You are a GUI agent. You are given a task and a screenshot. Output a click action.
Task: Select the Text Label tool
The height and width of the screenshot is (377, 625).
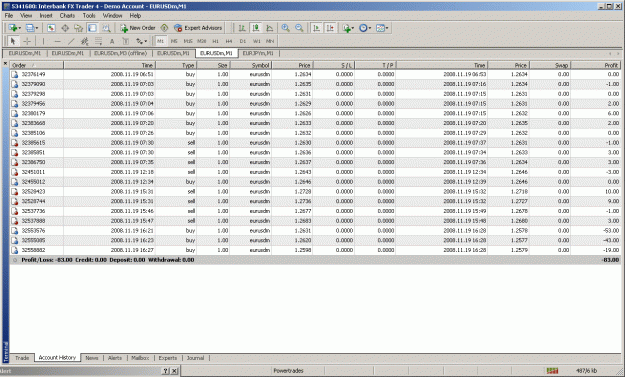pyautogui.click(x=126, y=41)
